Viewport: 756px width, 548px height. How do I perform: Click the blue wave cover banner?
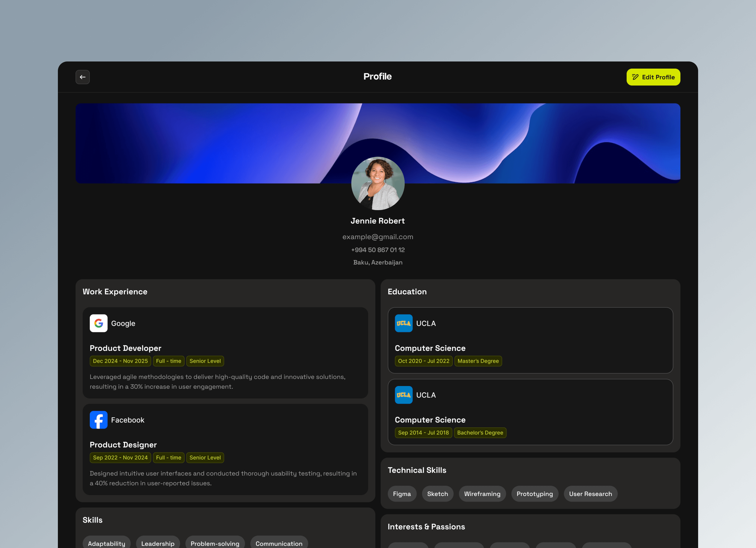tap(378, 143)
